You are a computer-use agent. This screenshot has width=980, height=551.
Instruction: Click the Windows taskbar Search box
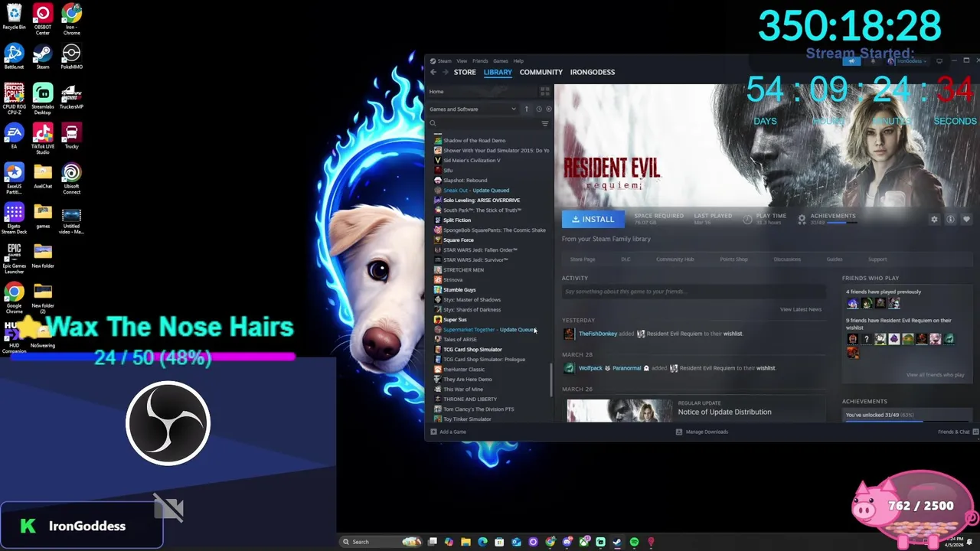point(379,542)
